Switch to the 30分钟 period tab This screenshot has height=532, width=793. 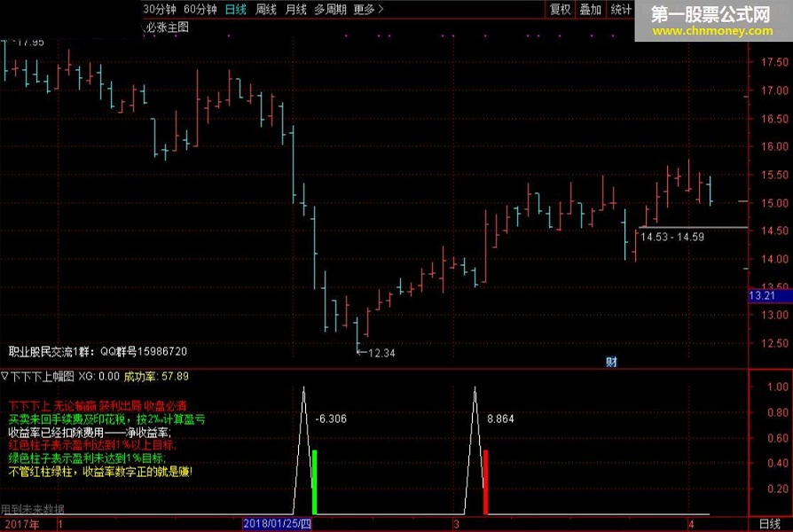(x=160, y=9)
